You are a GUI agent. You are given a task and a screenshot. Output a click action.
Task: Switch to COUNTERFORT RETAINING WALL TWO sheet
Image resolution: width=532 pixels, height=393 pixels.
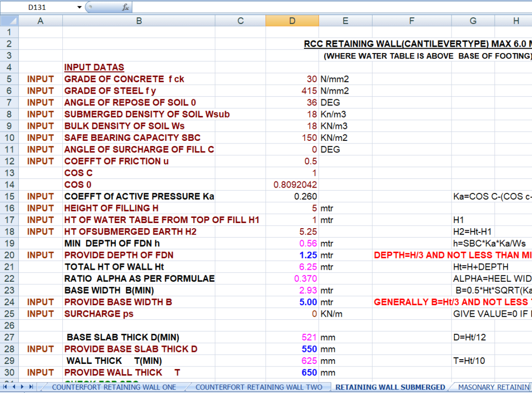pyautogui.click(x=258, y=387)
